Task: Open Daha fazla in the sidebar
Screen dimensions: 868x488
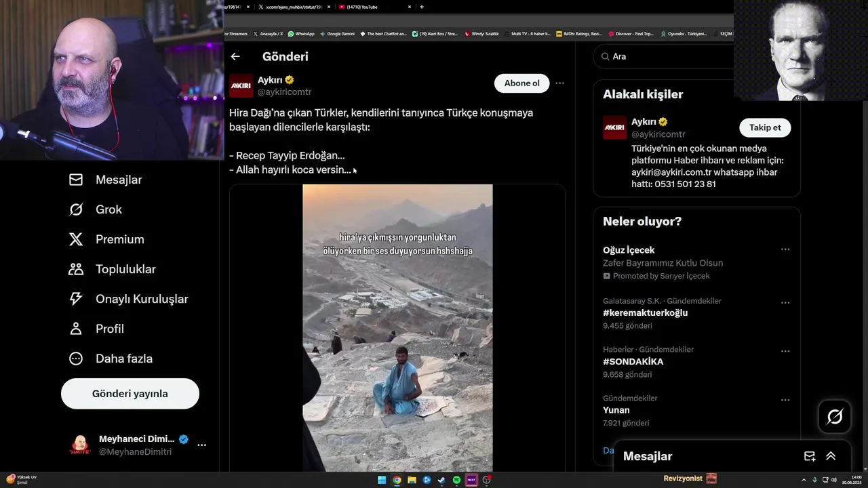Action: [x=111, y=359]
